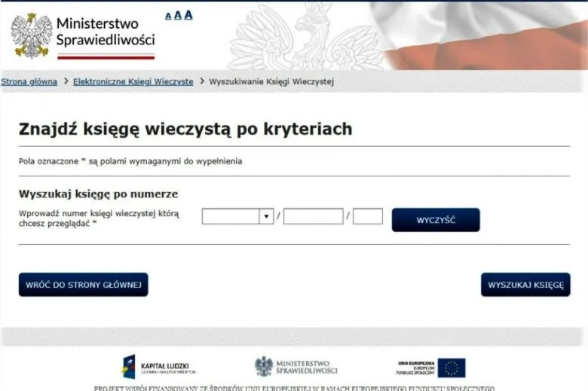Click the WYCZYŚĆ button

[436, 220]
